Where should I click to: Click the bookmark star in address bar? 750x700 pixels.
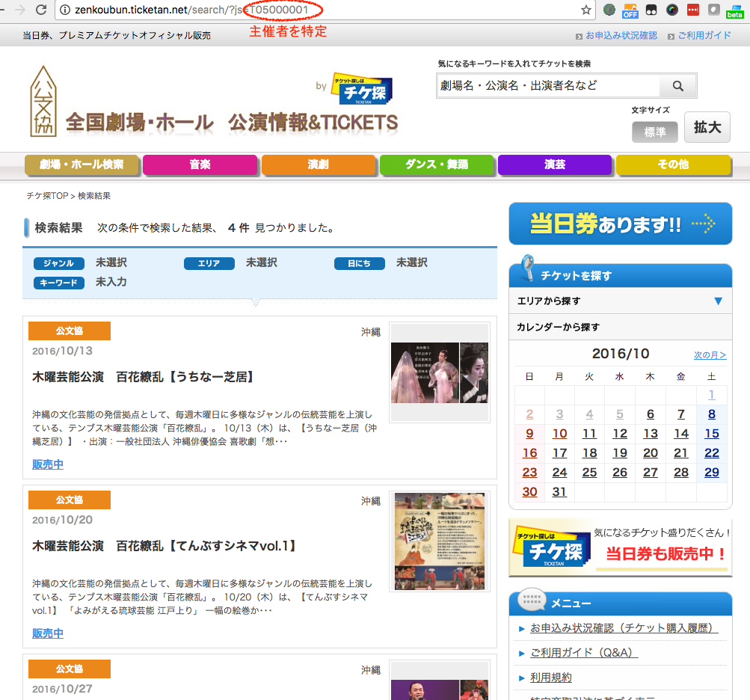586,10
